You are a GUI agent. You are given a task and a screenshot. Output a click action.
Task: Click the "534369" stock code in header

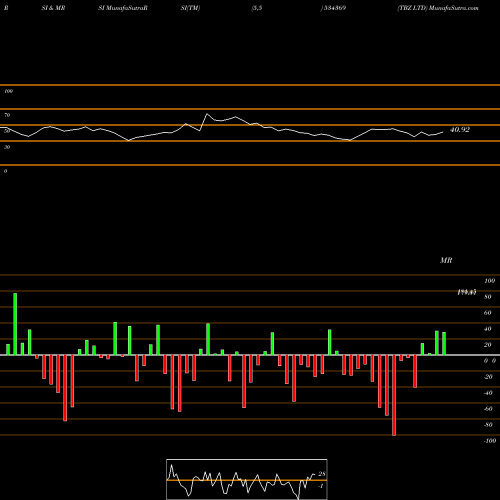(335, 8)
